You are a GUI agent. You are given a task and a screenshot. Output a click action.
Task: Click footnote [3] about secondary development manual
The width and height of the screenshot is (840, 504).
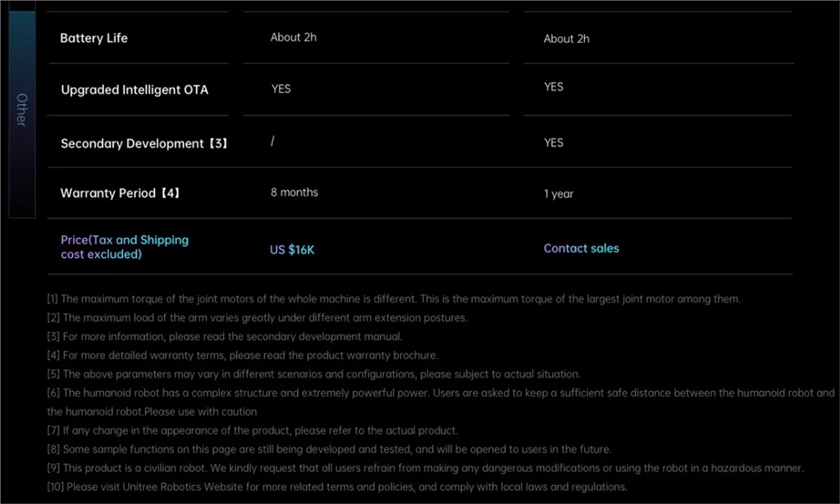225,337
